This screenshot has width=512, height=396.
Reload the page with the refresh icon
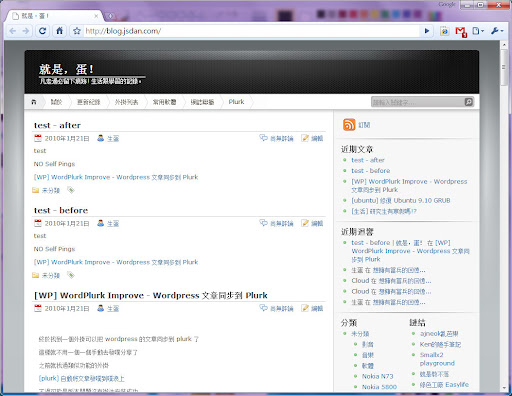click(x=42, y=31)
